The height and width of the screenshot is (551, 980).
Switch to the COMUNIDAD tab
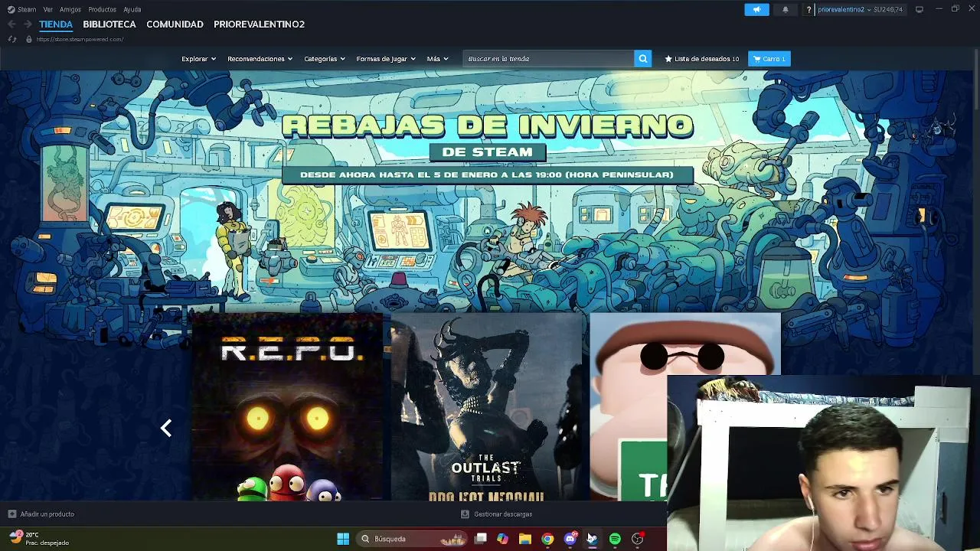coord(175,24)
